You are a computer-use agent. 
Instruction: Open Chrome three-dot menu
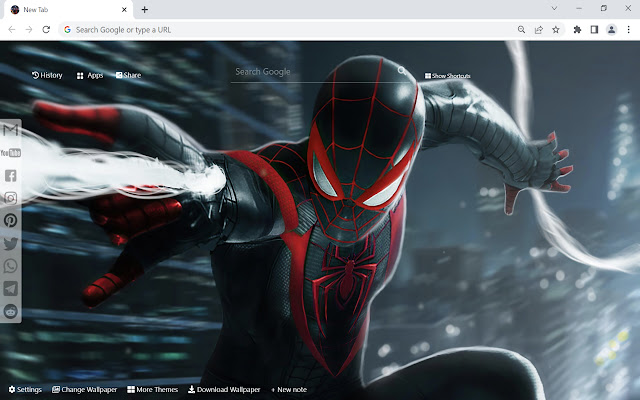(629, 29)
